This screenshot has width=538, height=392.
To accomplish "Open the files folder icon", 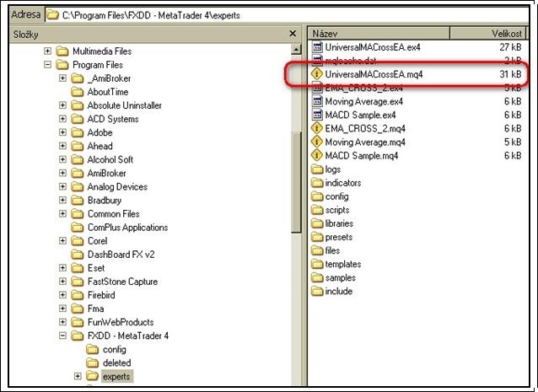I will coord(317,250).
